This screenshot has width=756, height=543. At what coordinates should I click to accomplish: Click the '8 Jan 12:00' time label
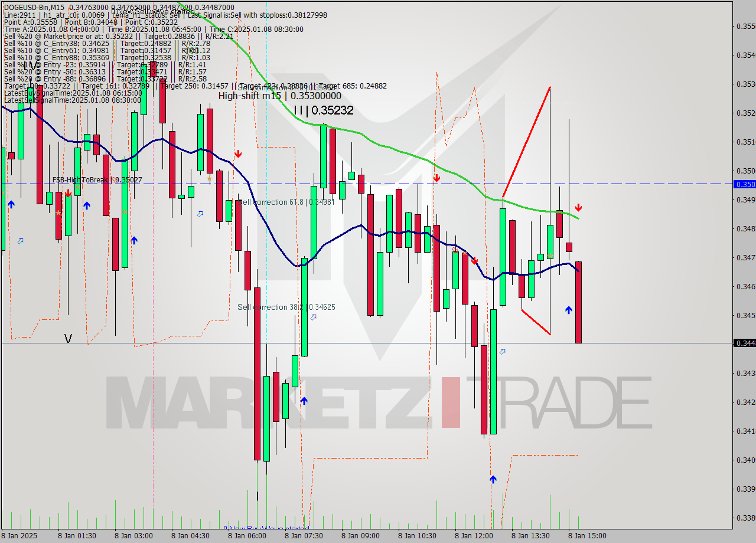click(474, 536)
